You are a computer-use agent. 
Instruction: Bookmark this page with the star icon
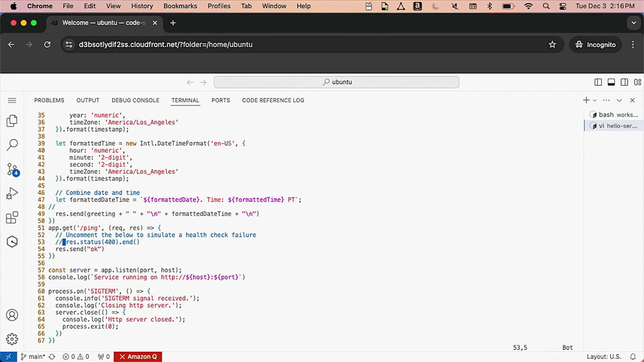pos(552,45)
